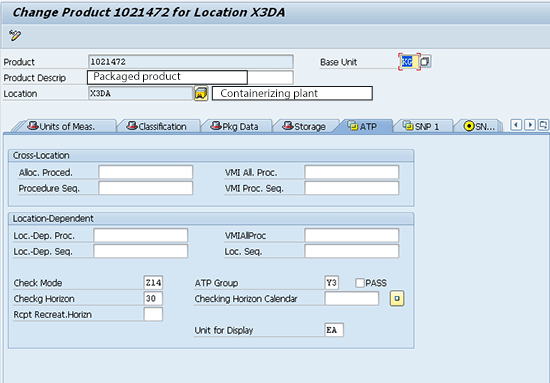
Task: Click the VMIAllProc input field
Action: click(352, 235)
